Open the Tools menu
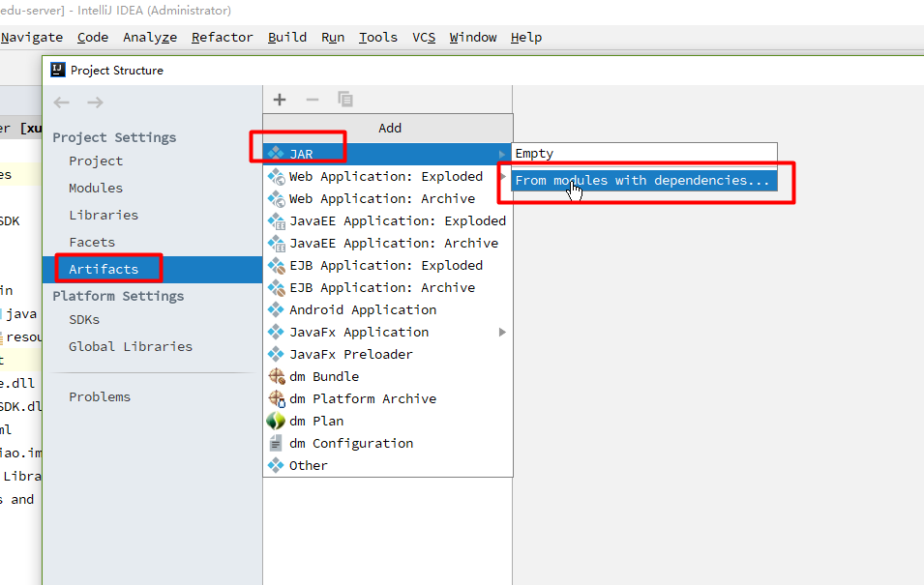924x585 pixels. [378, 37]
